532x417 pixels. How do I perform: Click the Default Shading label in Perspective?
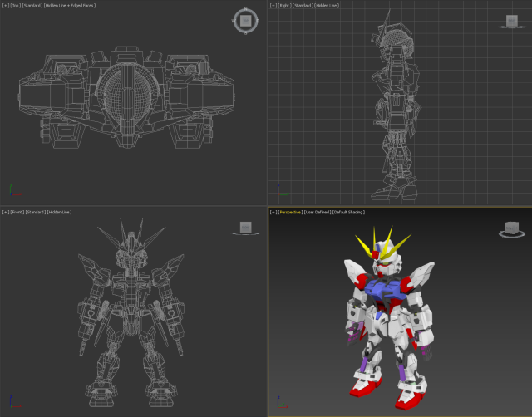352,212
